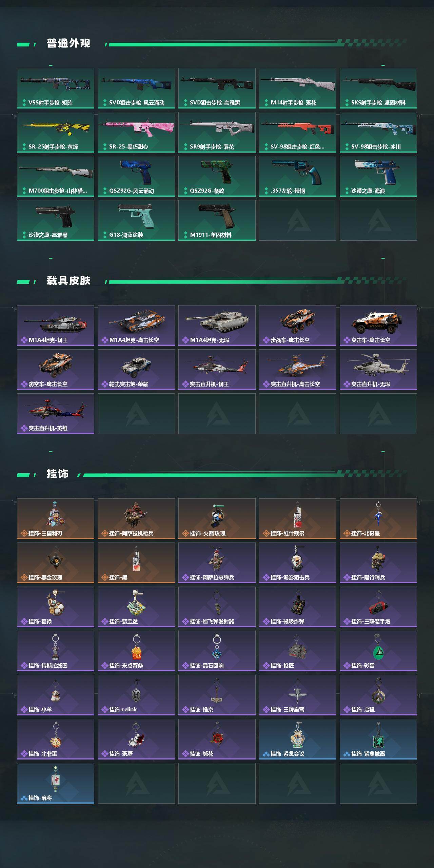Select the M1911-坚固材料 pistol icon
The image size is (434, 868).
[x=217, y=220]
